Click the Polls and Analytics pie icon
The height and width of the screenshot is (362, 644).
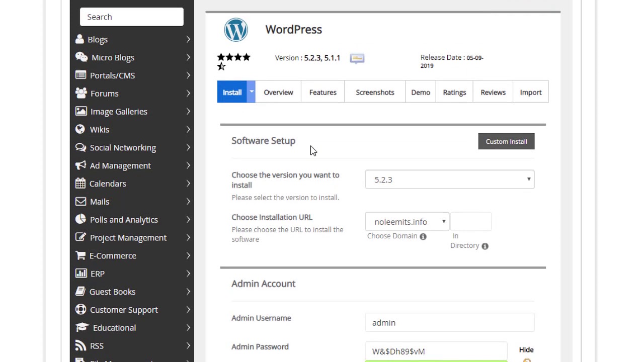pyautogui.click(x=80, y=219)
